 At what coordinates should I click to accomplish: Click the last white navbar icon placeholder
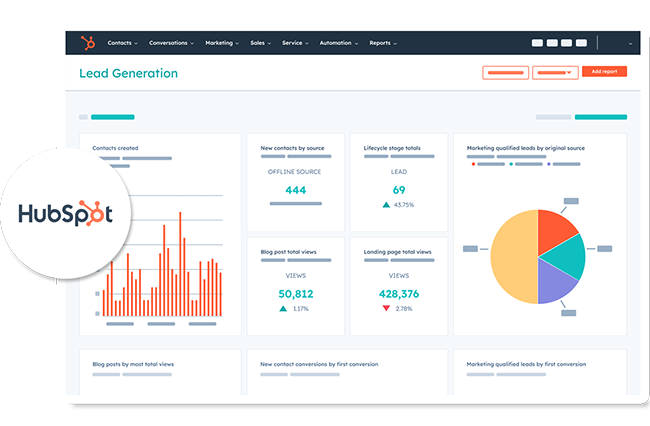tap(581, 43)
